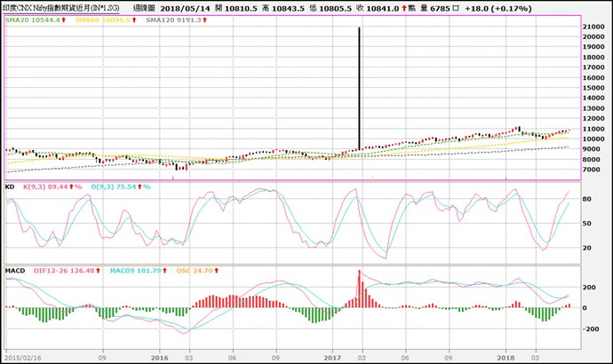Click the KD indicator panel label
This screenshot has width=613, height=364.
click(10, 186)
